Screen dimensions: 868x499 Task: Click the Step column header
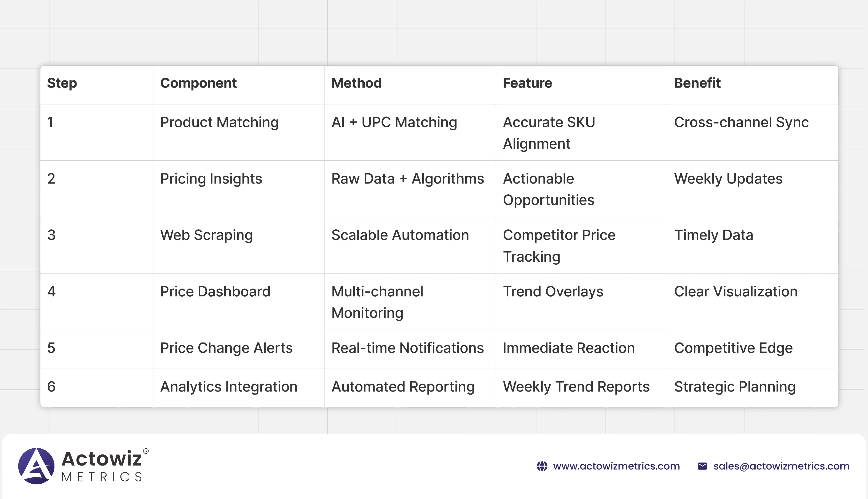62,83
